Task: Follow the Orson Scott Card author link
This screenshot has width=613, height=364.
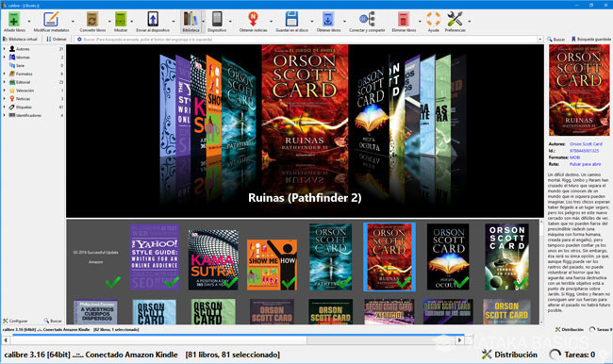Action: 586,144
